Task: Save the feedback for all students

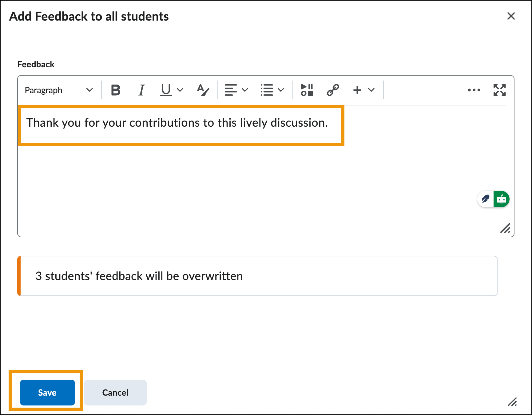Action: coord(47,393)
